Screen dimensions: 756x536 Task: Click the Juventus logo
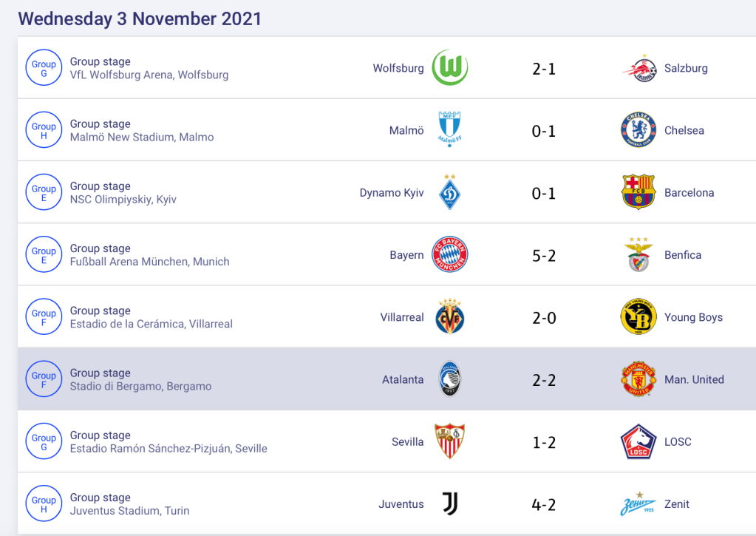pos(449,504)
